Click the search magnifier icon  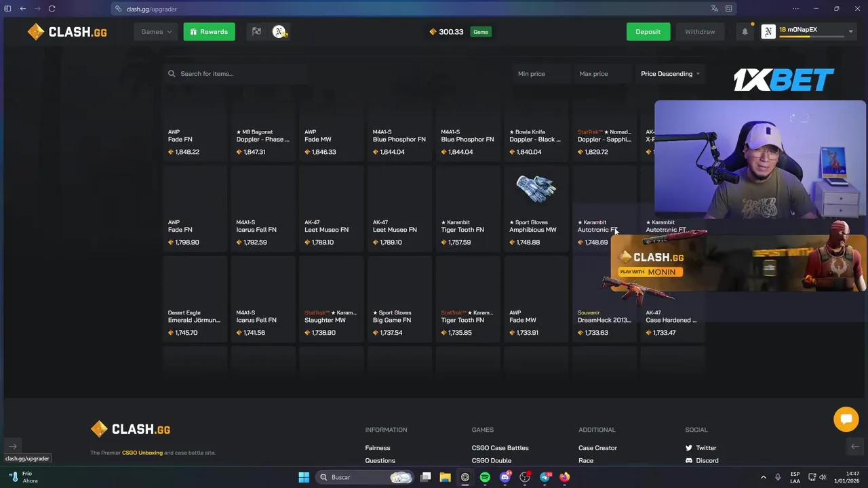click(x=172, y=74)
